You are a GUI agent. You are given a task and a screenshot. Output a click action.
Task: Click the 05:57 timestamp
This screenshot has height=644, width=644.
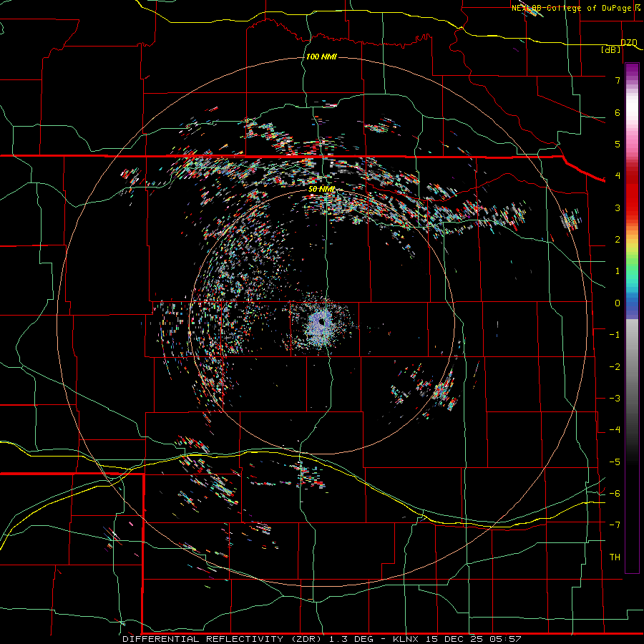505,639
